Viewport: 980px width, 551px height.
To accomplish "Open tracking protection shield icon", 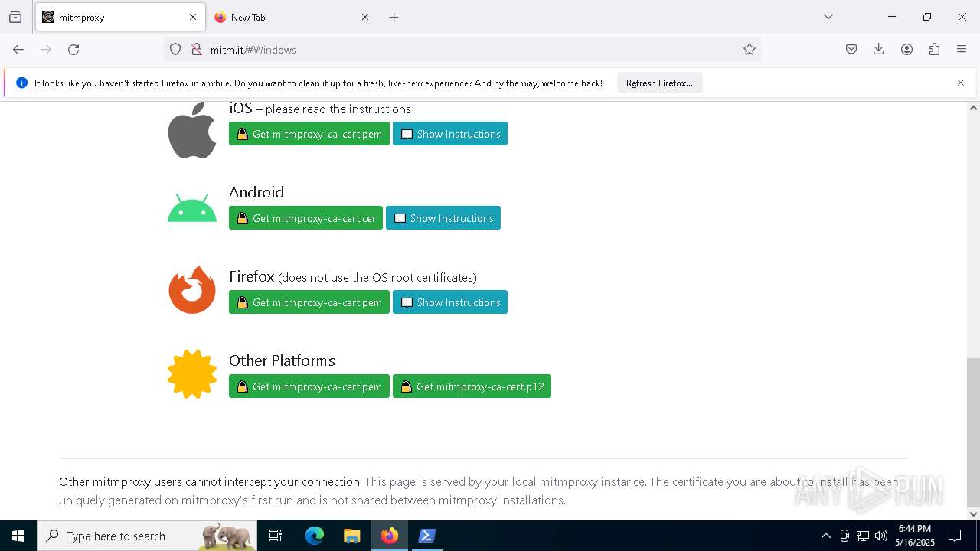I will tap(175, 50).
